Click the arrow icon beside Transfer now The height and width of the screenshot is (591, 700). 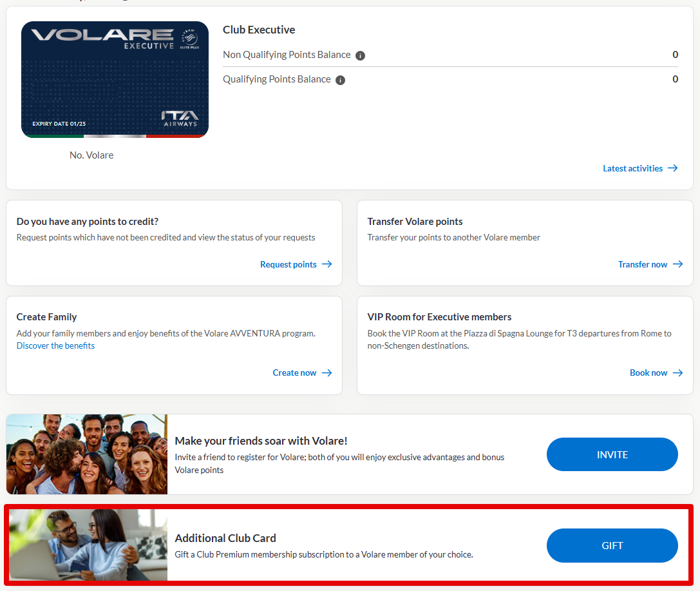click(677, 264)
